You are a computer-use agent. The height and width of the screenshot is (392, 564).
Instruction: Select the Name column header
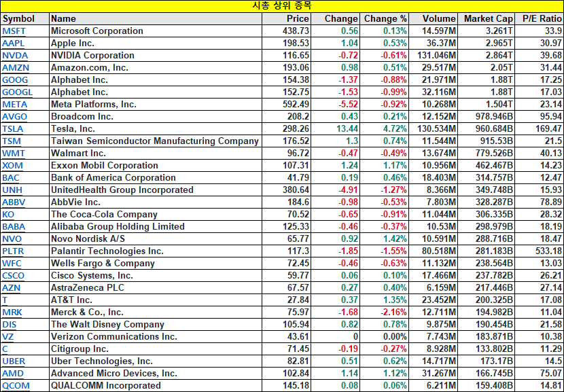(156, 19)
